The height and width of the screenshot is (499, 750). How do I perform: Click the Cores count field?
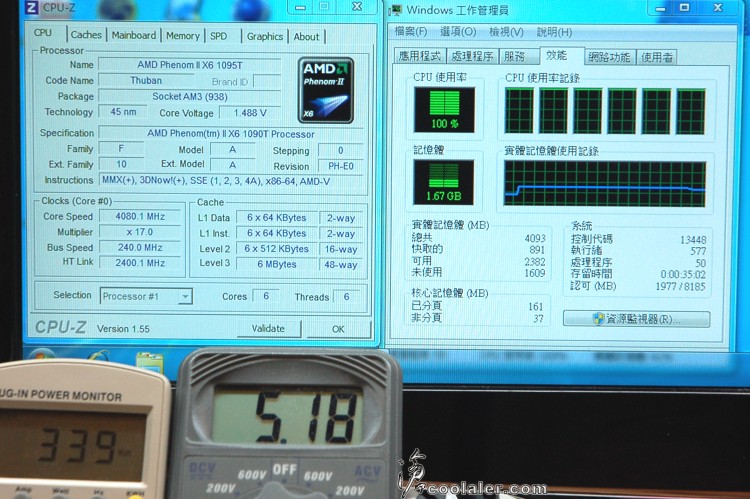(266, 296)
